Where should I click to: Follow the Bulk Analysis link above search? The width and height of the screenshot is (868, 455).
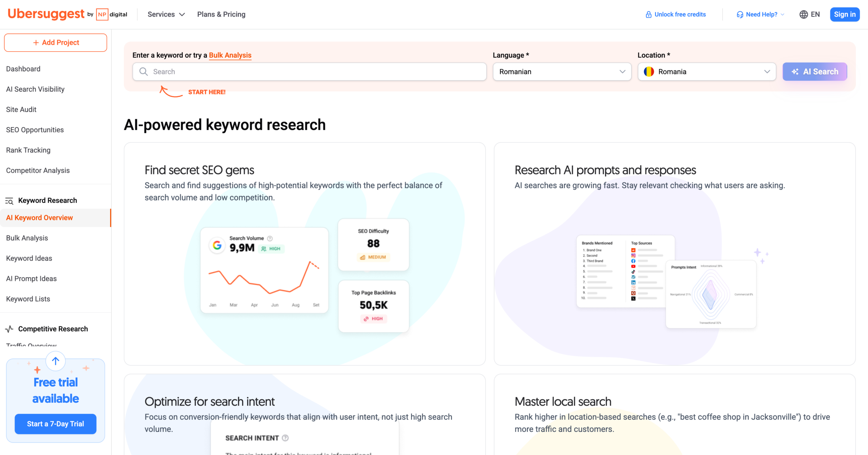[230, 55]
